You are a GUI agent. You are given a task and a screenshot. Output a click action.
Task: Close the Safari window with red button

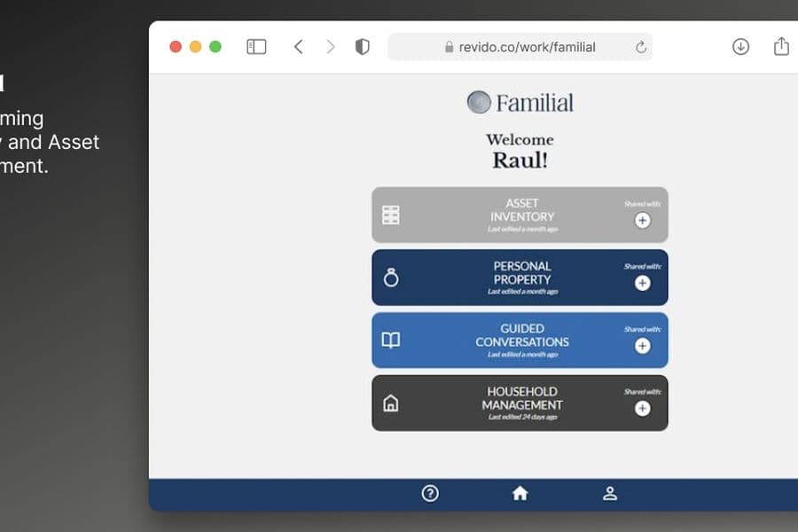tap(176, 47)
